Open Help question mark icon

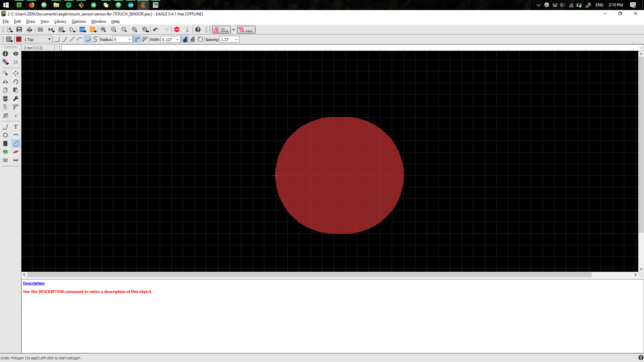pyautogui.click(x=198, y=29)
